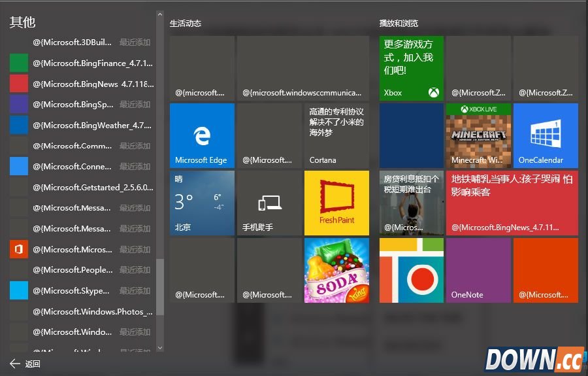Open the orange @{Microsoft... tile beside OneNote
The width and height of the screenshot is (588, 376).
pyautogui.click(x=546, y=270)
